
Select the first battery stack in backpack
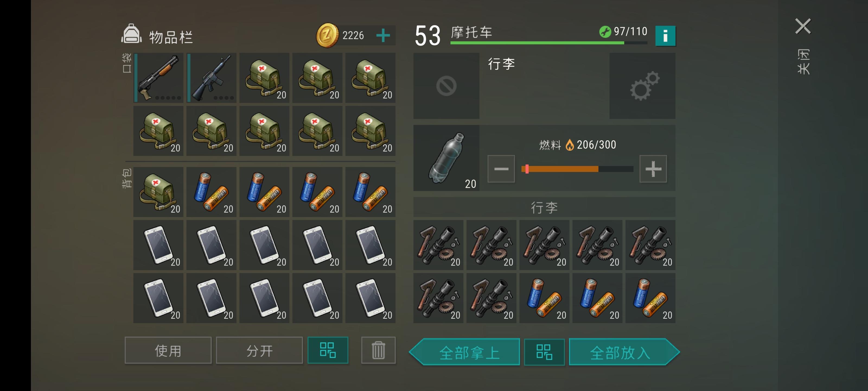211,192
